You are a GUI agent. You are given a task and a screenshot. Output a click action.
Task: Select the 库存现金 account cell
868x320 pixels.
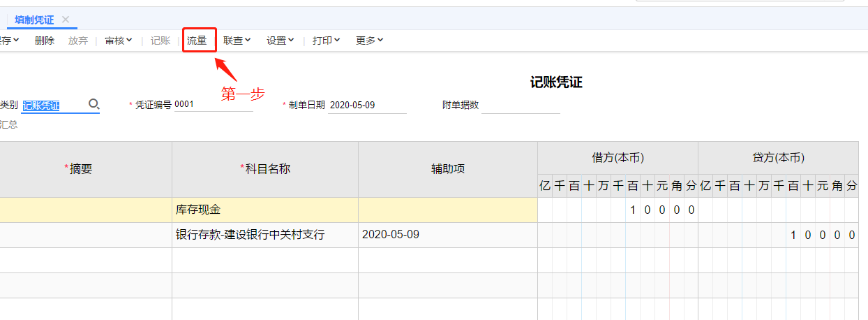264,210
